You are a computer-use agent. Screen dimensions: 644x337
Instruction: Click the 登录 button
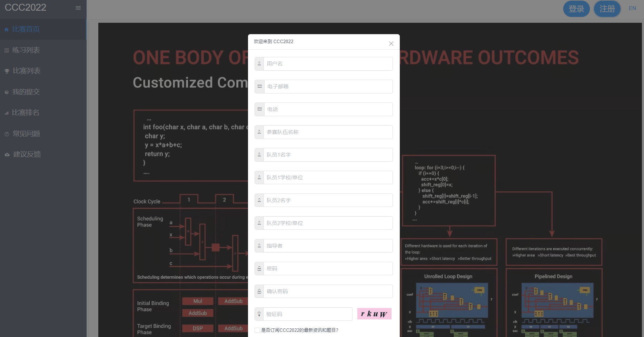(x=576, y=9)
